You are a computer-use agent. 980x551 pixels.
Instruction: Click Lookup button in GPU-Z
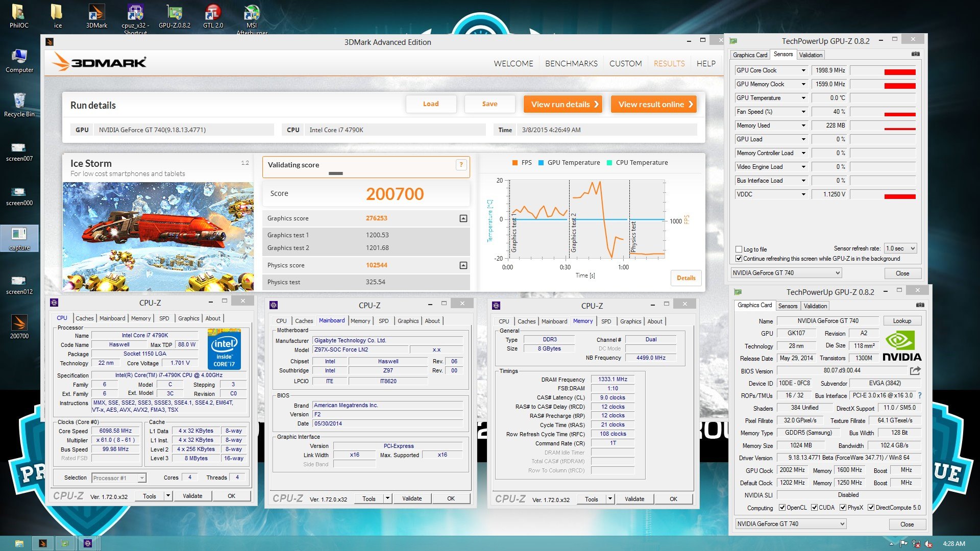click(x=902, y=321)
